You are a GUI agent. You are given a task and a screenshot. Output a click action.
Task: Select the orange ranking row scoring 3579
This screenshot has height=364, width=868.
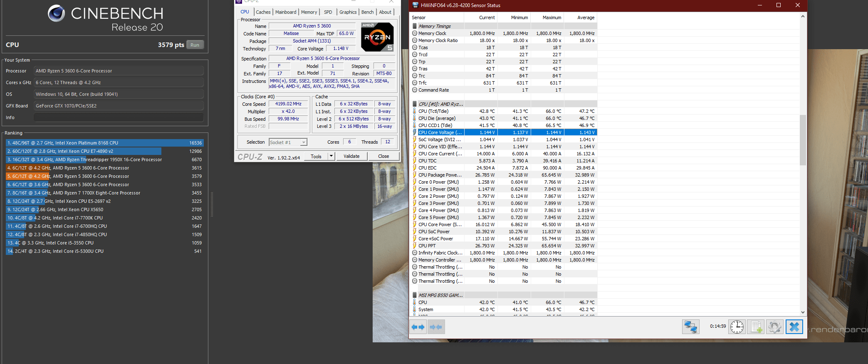coord(104,176)
